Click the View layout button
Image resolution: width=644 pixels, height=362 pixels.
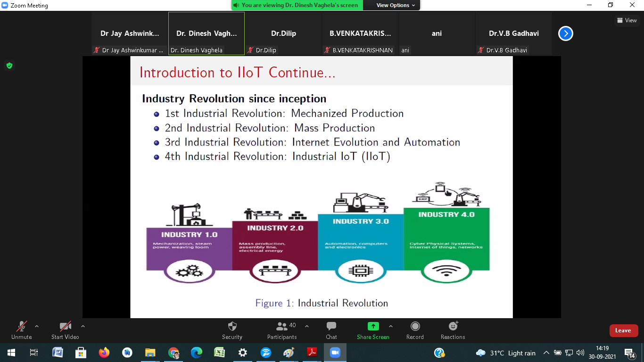point(627,20)
